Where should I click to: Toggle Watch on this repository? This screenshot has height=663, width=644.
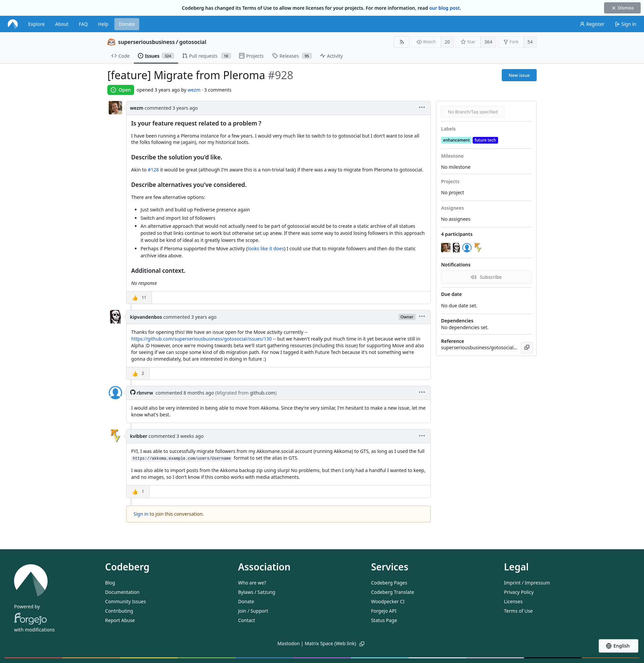pos(426,42)
